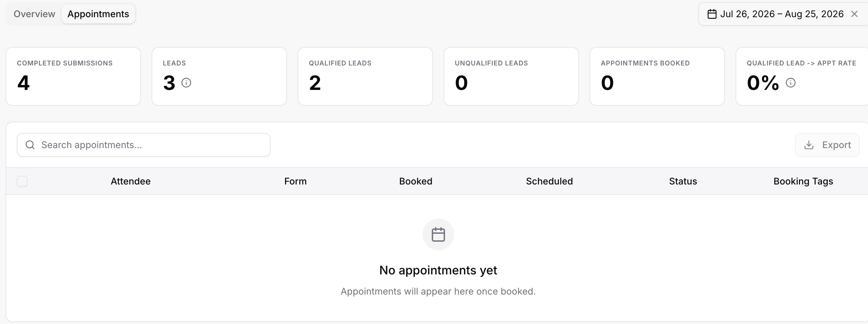
Task: Open the Qualified Leads stat card
Action: [x=365, y=76]
